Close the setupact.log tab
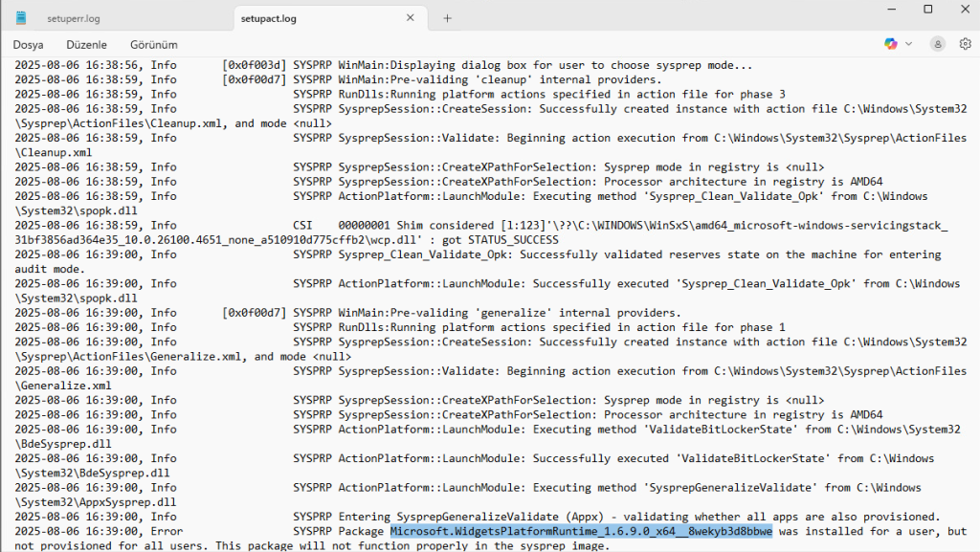 pyautogui.click(x=411, y=18)
